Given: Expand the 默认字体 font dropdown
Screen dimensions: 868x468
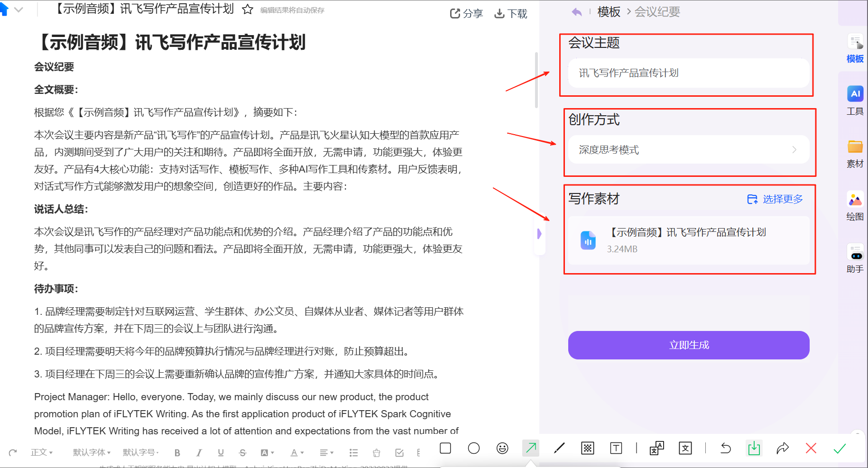Looking at the screenshot, I should (92, 453).
